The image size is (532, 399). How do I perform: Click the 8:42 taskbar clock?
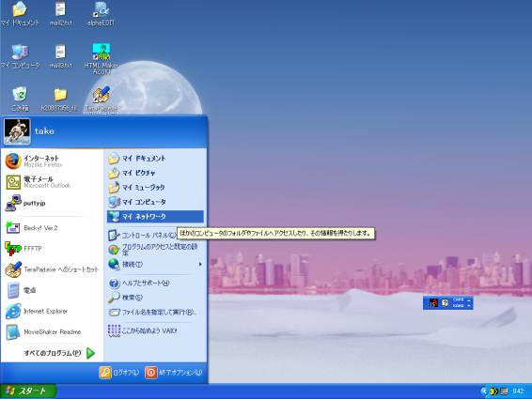(518, 391)
